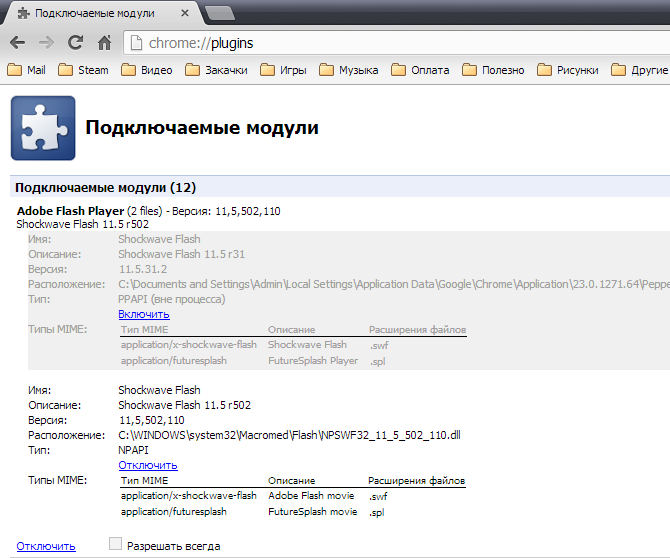Open the Музыка bookmarks folder
The height and width of the screenshot is (558, 670).
point(348,70)
